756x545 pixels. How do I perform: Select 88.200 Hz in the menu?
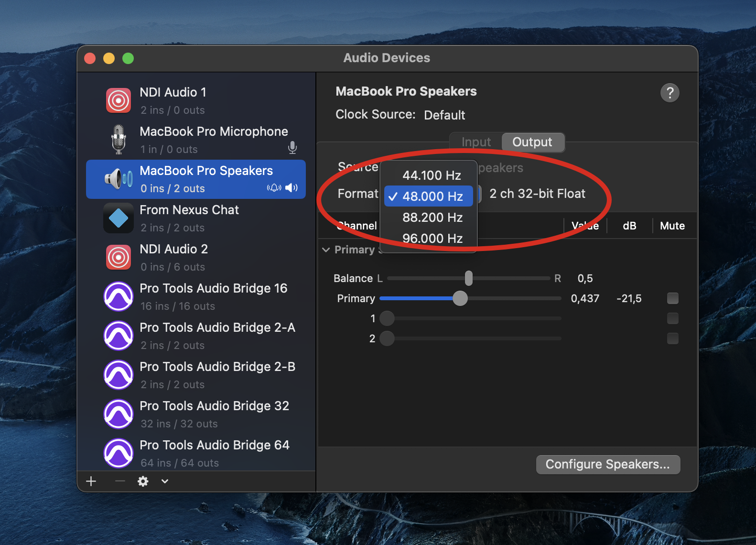pyautogui.click(x=432, y=218)
